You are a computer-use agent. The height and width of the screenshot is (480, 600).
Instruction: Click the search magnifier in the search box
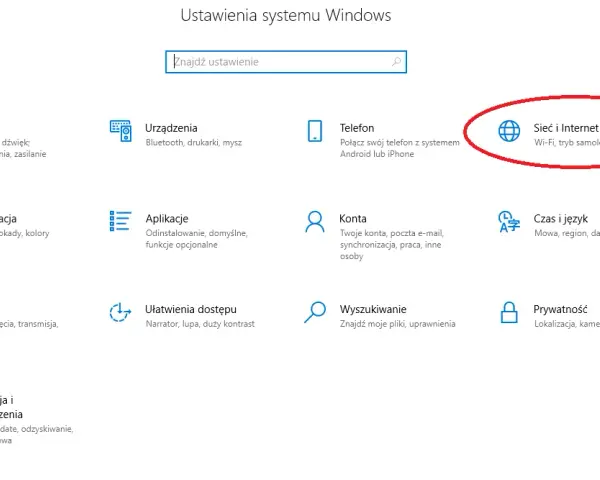pos(396,61)
